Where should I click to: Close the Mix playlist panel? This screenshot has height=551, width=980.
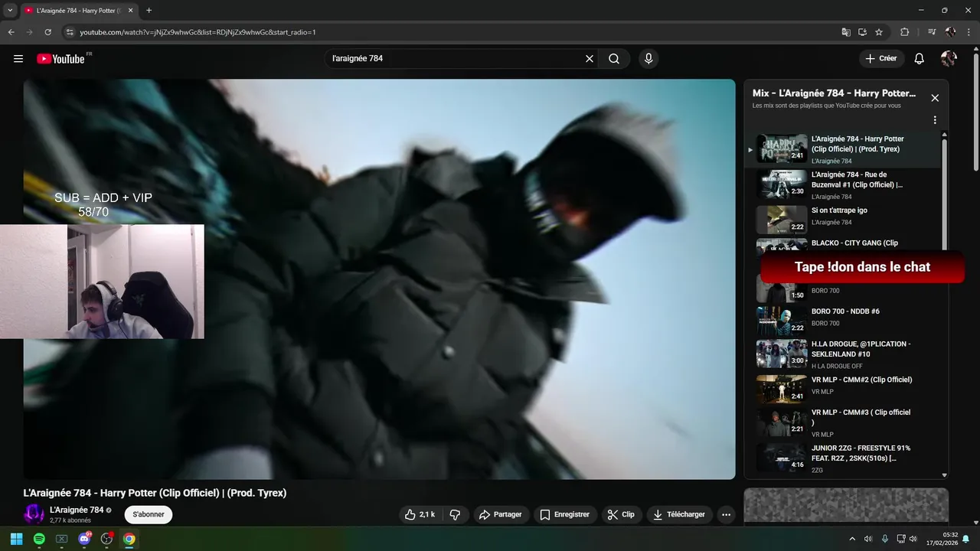click(935, 98)
